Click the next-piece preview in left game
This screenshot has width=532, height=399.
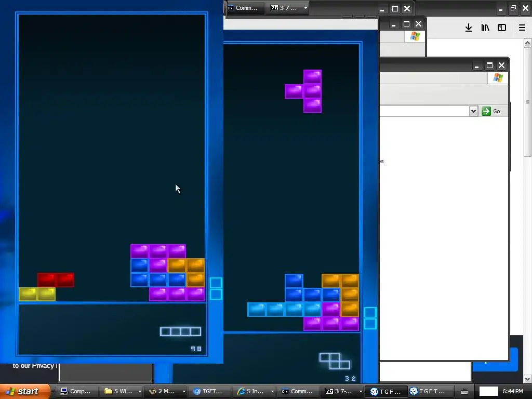(x=180, y=331)
